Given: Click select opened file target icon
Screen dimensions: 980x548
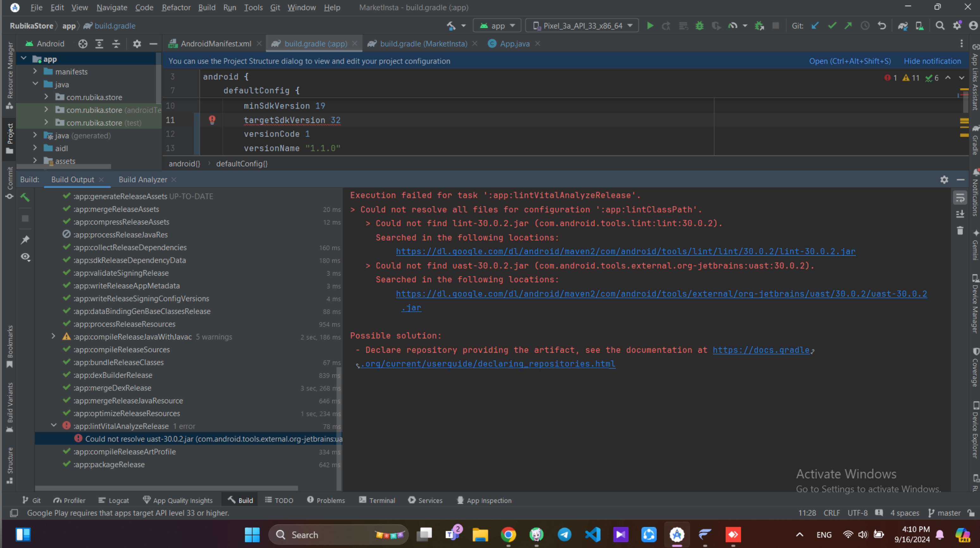Looking at the screenshot, I should 83,44.
